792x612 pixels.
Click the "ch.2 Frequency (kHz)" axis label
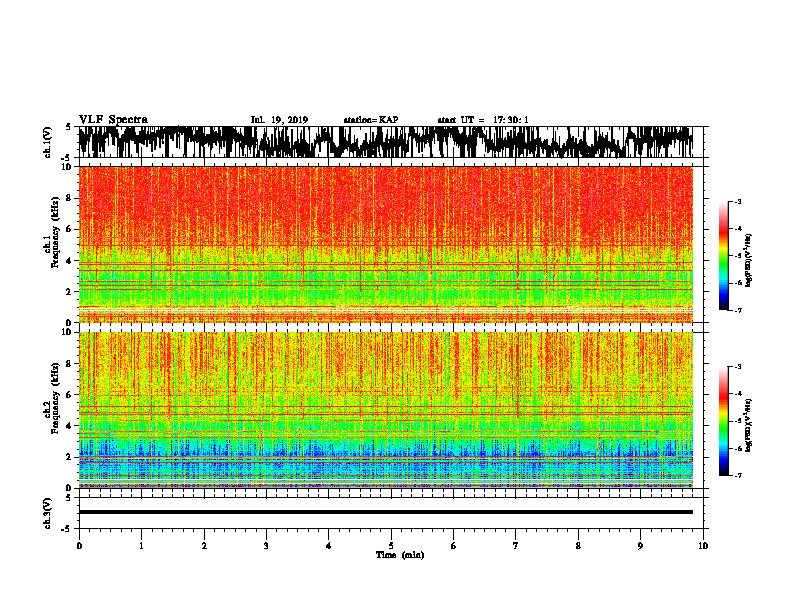point(52,398)
